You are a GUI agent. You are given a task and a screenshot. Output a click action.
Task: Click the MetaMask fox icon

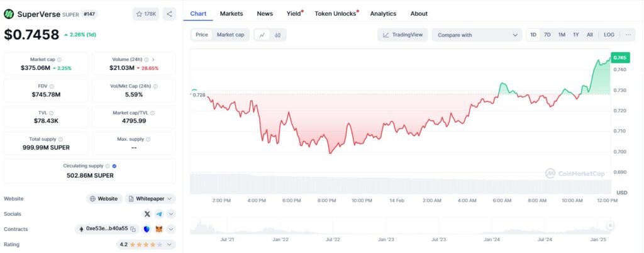point(158,229)
